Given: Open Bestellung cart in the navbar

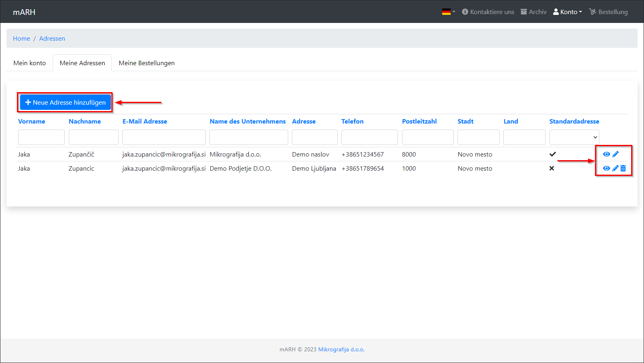Looking at the screenshot, I should pyautogui.click(x=608, y=12).
